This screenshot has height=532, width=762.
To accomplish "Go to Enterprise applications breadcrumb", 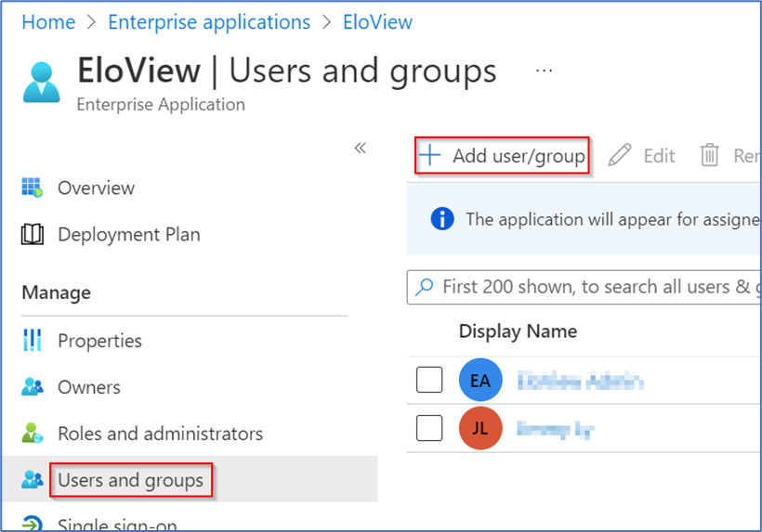I will [x=209, y=22].
